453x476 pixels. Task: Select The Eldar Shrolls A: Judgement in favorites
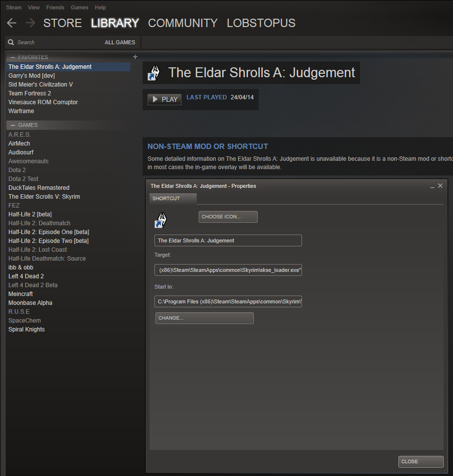tap(68, 67)
